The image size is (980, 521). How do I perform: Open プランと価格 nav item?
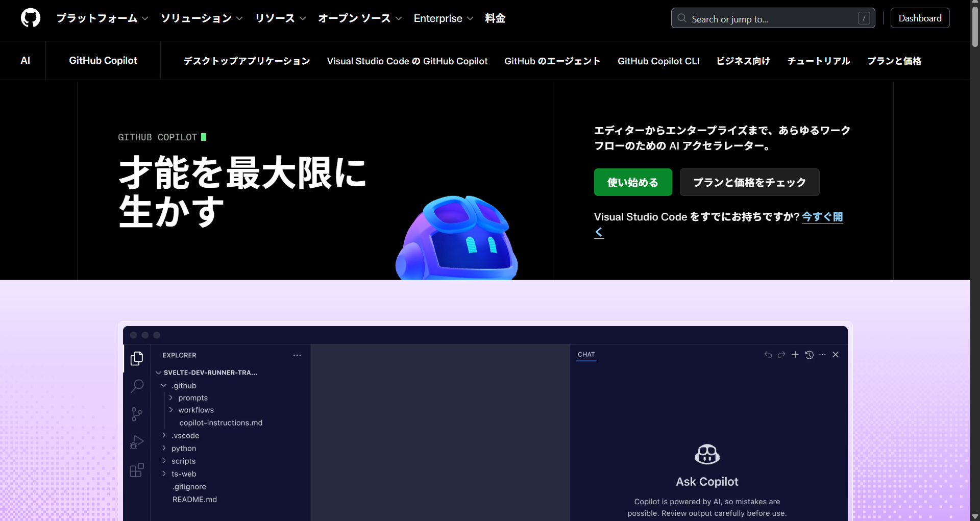894,61
